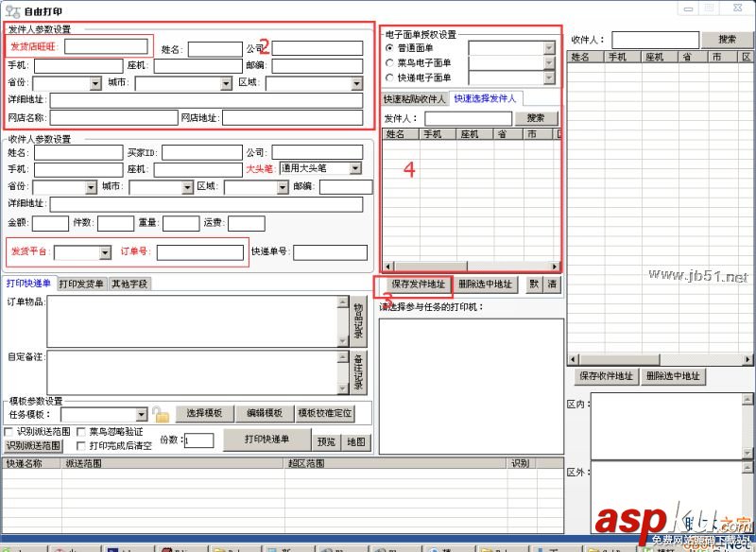The width and height of the screenshot is (756, 552).
Task: Click the 自定备注 text area
Action: click(193, 372)
